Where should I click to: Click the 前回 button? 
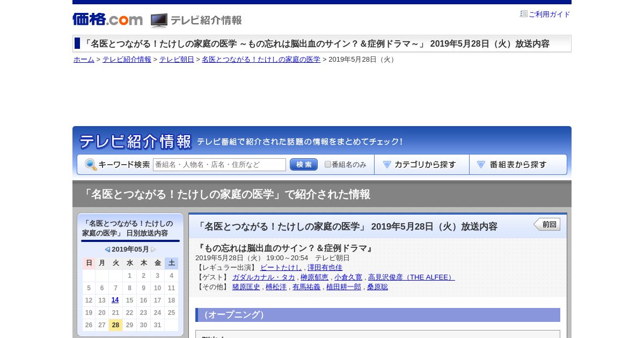pyautogui.click(x=547, y=224)
